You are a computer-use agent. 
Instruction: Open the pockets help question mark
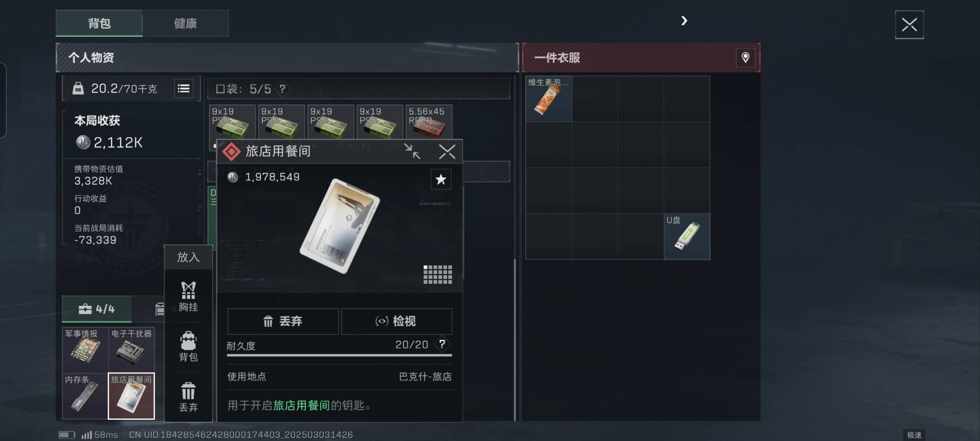(x=282, y=89)
